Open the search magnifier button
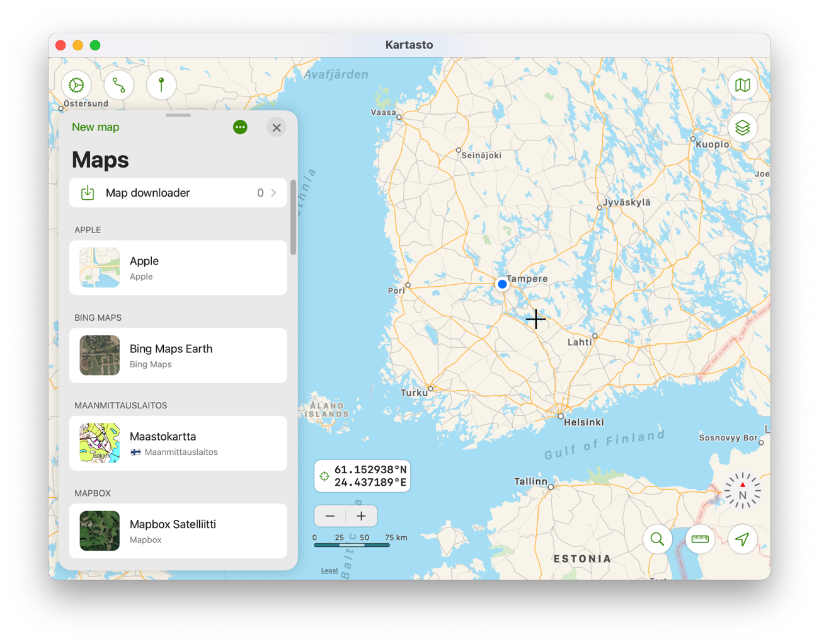Viewport: 819px width, 644px height. (x=657, y=539)
